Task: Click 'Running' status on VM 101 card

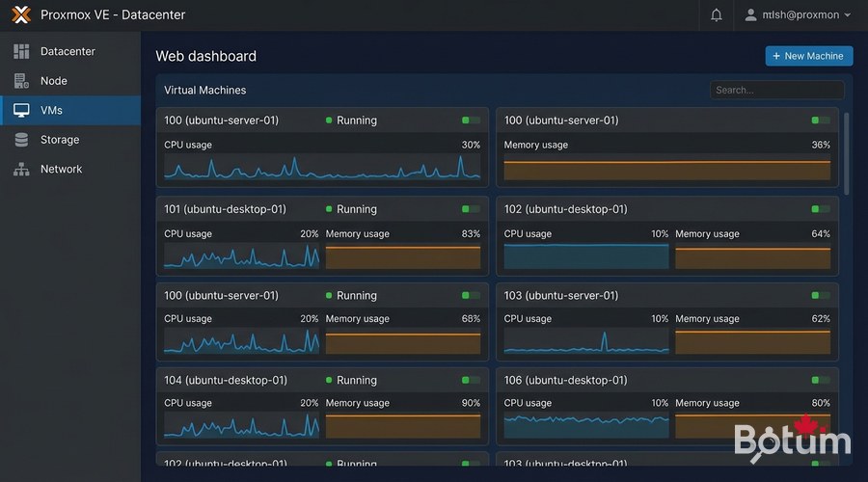Action: [x=357, y=209]
